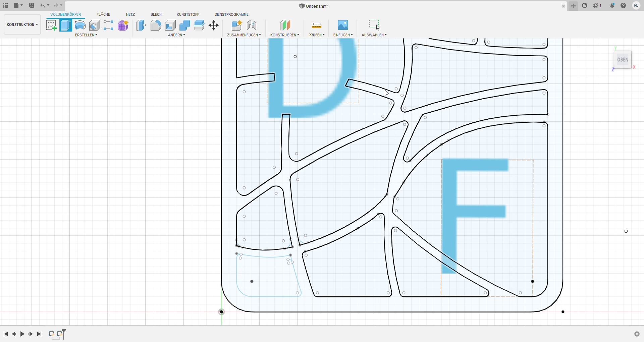Open the BLECH tab
Screen dimensions: 644x342
[156, 14]
